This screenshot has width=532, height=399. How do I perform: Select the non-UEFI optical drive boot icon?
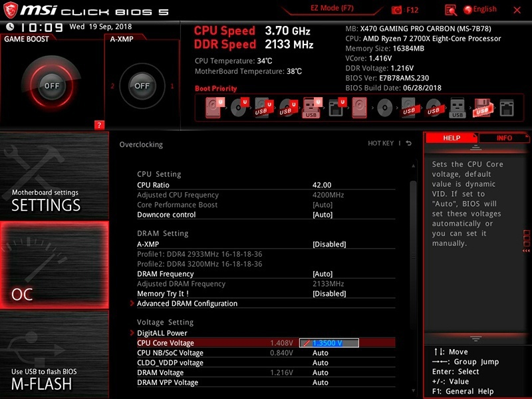(384, 108)
